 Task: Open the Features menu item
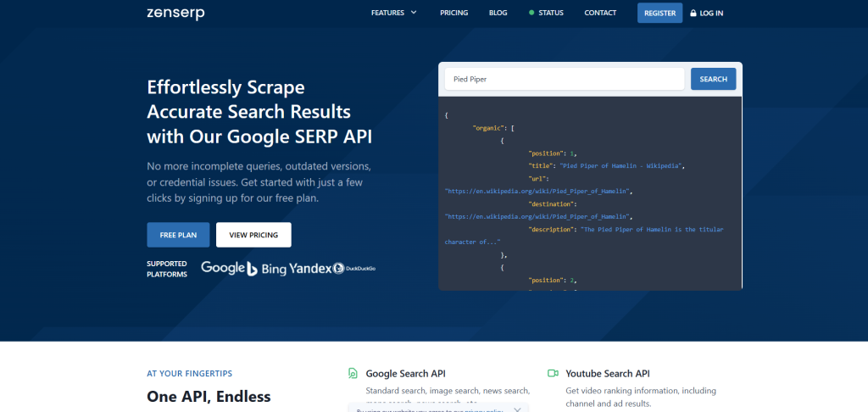click(x=387, y=13)
